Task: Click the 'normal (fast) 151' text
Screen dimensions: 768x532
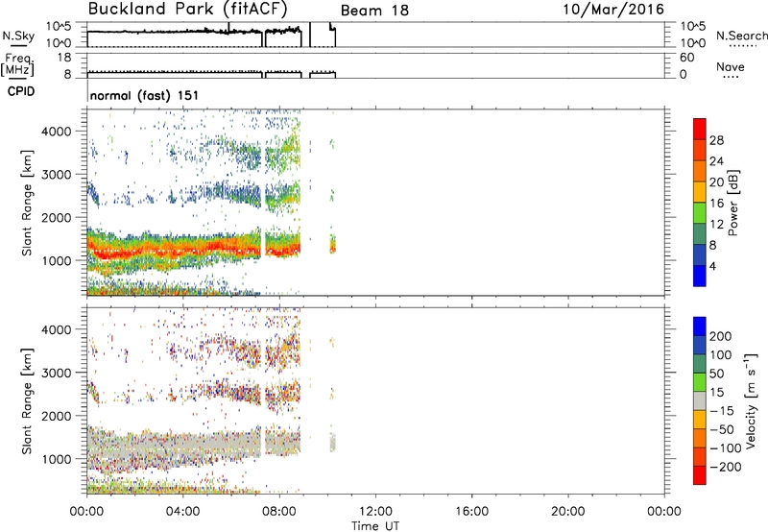Action: (x=145, y=95)
